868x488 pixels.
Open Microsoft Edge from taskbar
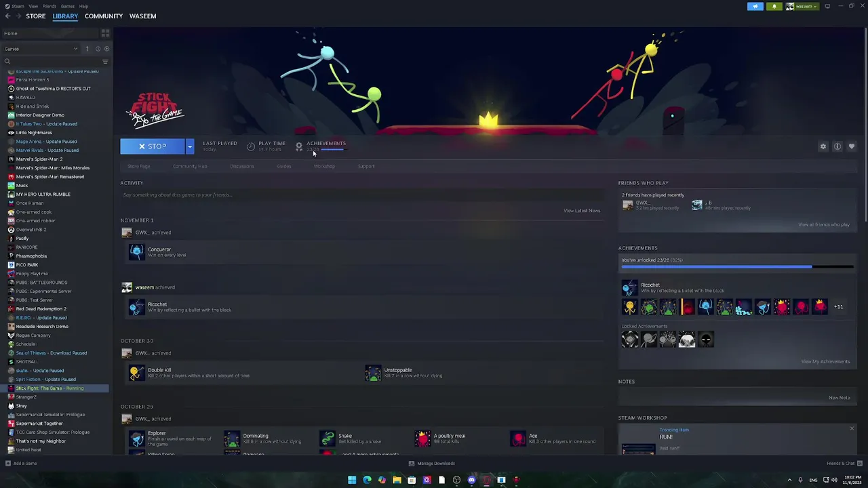click(367, 480)
